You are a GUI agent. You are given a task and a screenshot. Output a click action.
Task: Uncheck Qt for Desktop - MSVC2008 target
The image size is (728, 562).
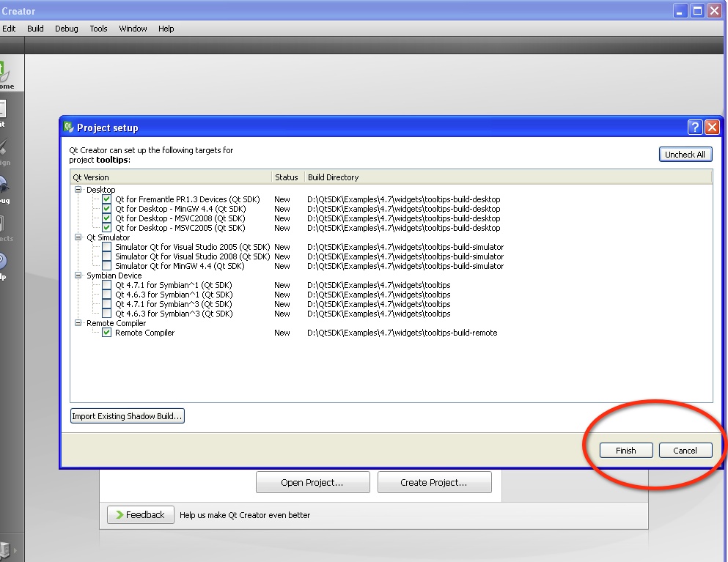click(x=107, y=218)
